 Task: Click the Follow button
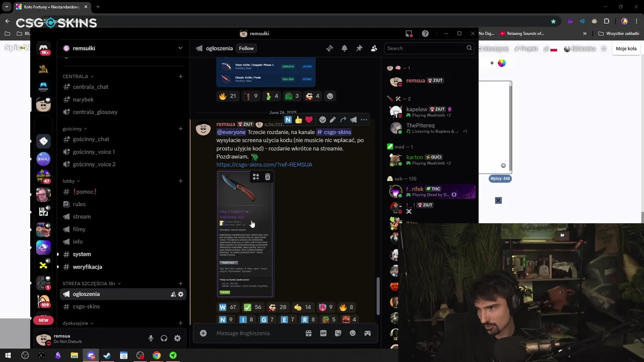[246, 48]
